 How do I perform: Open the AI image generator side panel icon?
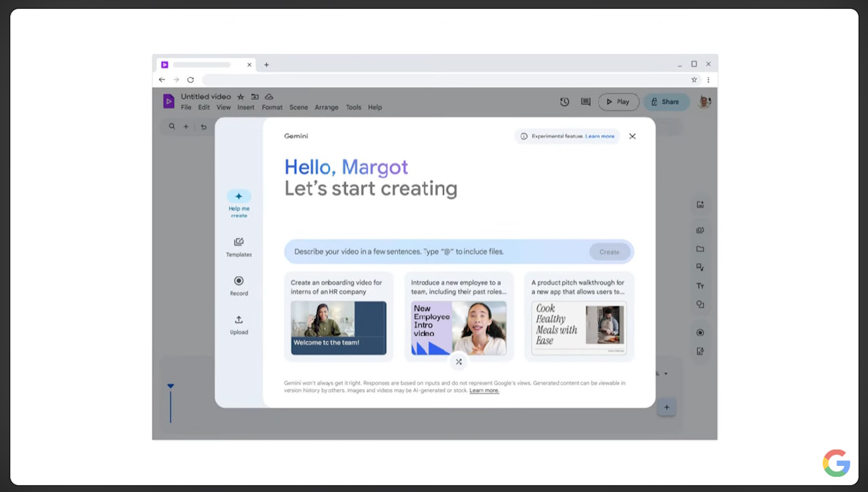tap(700, 205)
